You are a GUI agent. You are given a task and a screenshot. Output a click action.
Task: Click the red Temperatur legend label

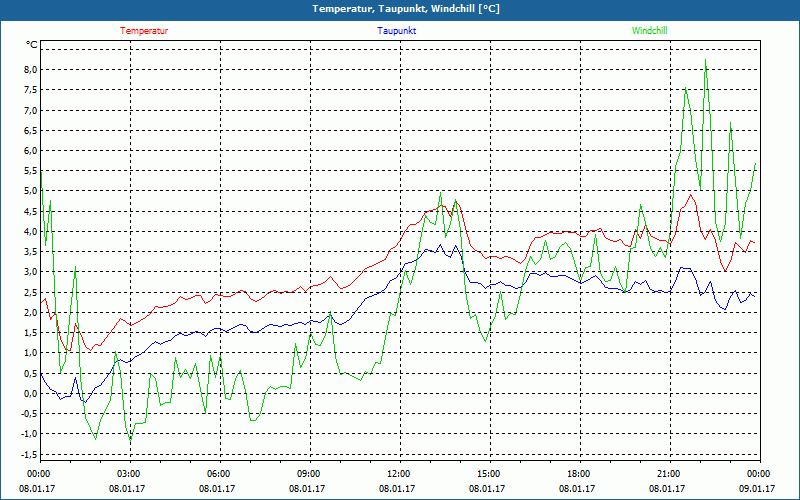click(144, 31)
